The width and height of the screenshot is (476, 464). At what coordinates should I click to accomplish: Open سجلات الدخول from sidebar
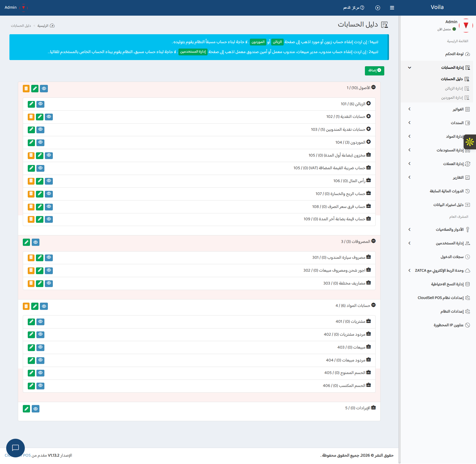437,257
